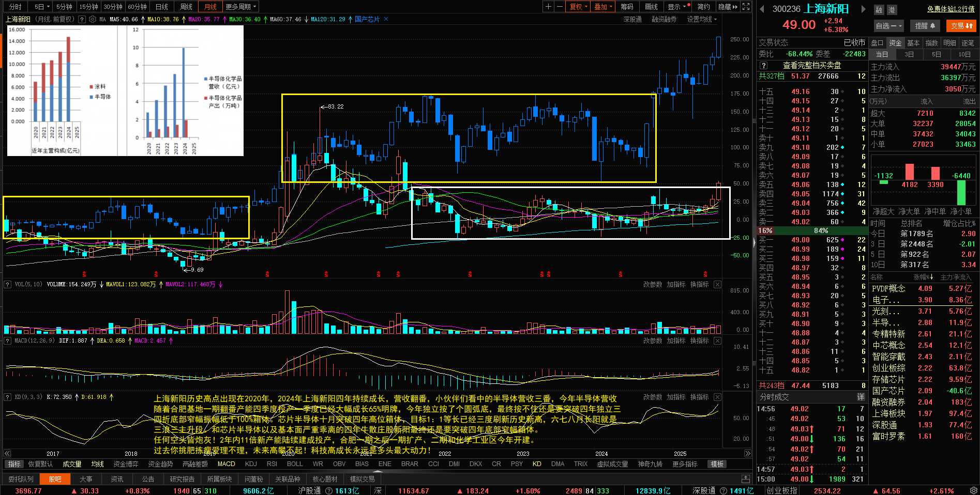This screenshot has width=980, height=495.
Task: Open MA indicator settings gear
Action: [93, 19]
